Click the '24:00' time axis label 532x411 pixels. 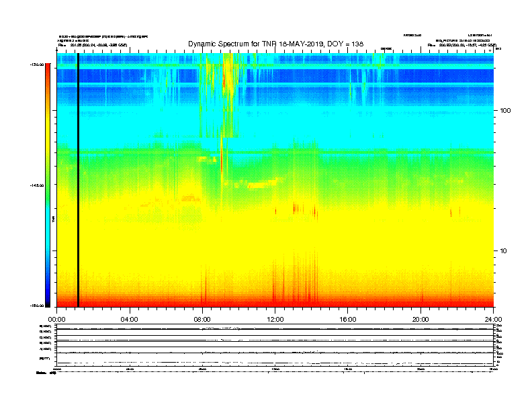pos(493,320)
